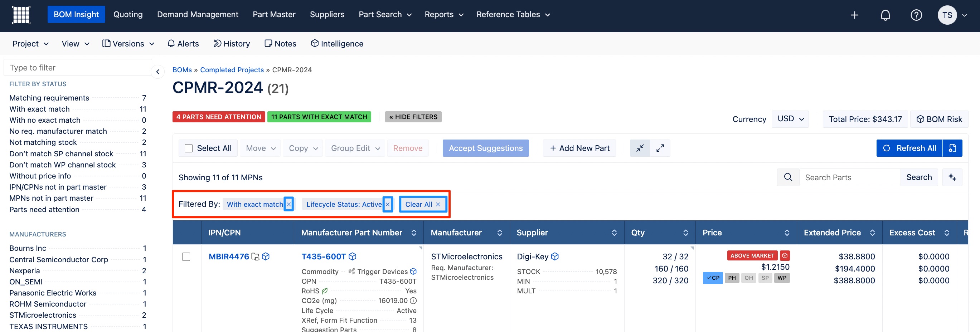Go to Demand Management
The width and height of the screenshot is (980, 332).
[x=198, y=14]
